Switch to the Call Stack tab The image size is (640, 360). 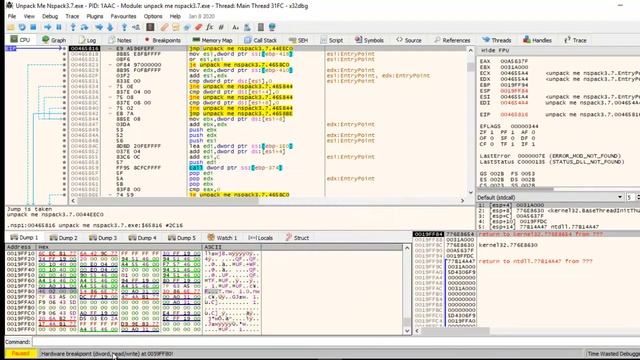260,40
